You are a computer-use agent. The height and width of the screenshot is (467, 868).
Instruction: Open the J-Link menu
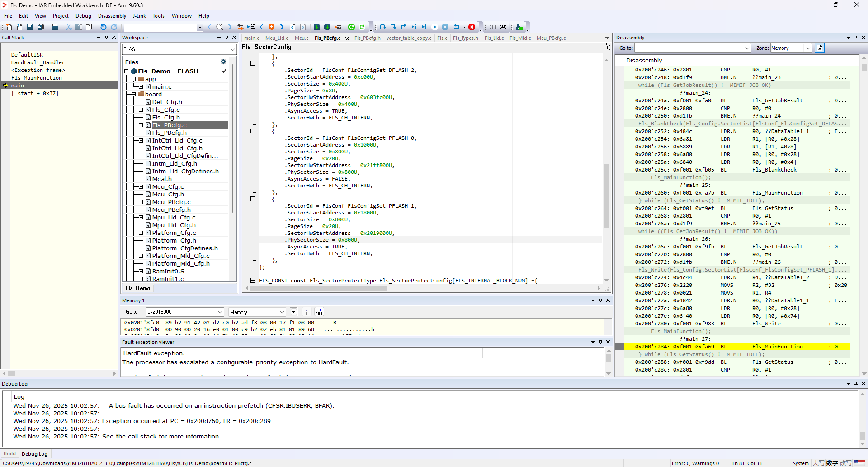(139, 16)
